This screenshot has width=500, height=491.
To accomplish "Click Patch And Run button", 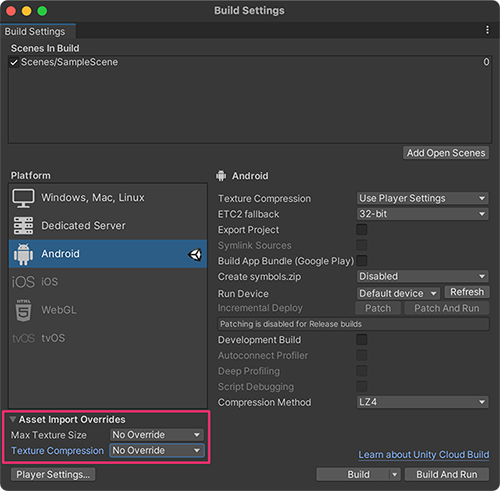I will pyautogui.click(x=447, y=308).
